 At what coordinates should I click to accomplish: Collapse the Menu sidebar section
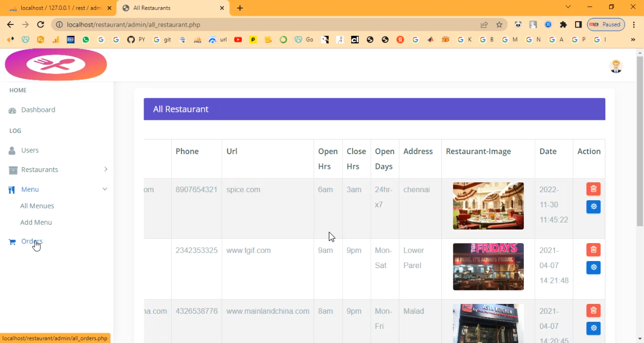(105, 189)
